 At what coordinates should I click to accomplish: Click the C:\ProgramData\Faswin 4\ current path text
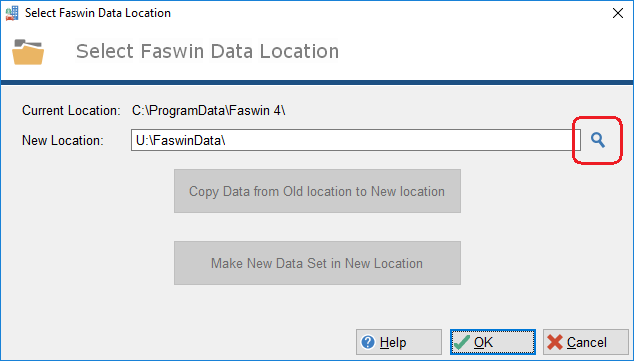(x=208, y=110)
